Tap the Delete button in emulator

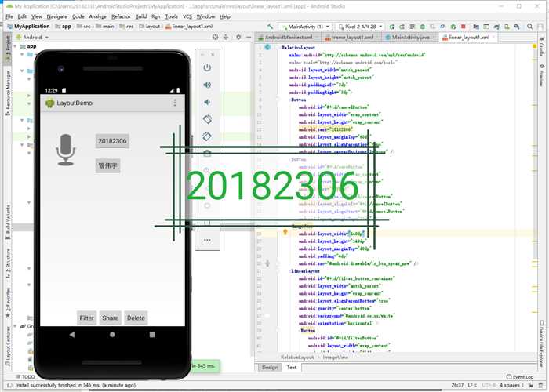136,318
